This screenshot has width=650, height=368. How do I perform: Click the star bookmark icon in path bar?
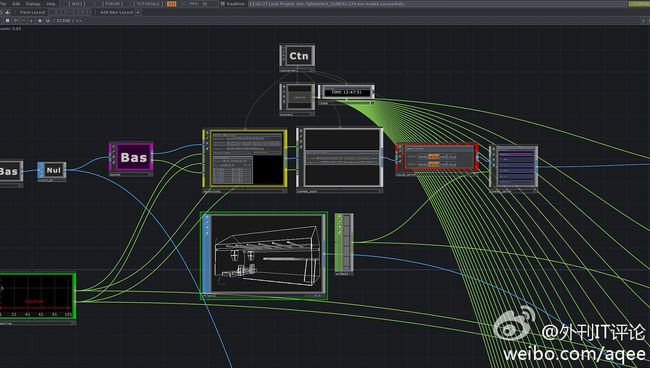click(x=40, y=20)
